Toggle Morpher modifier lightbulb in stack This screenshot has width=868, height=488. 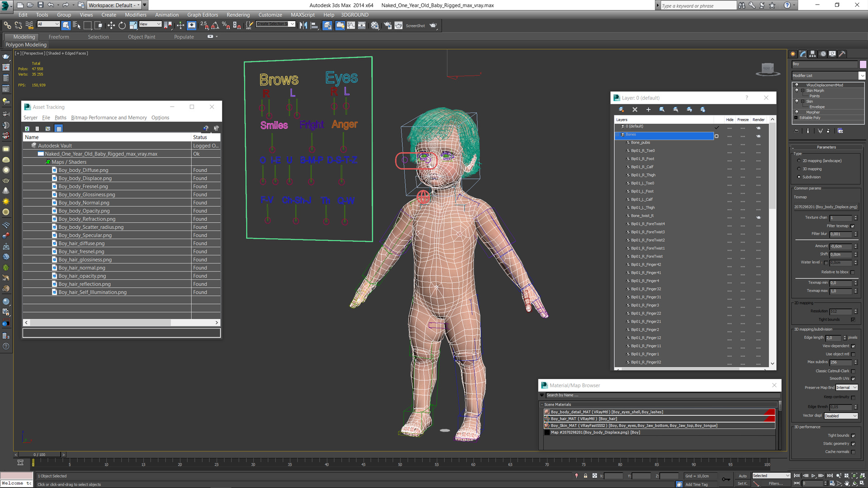[797, 112]
